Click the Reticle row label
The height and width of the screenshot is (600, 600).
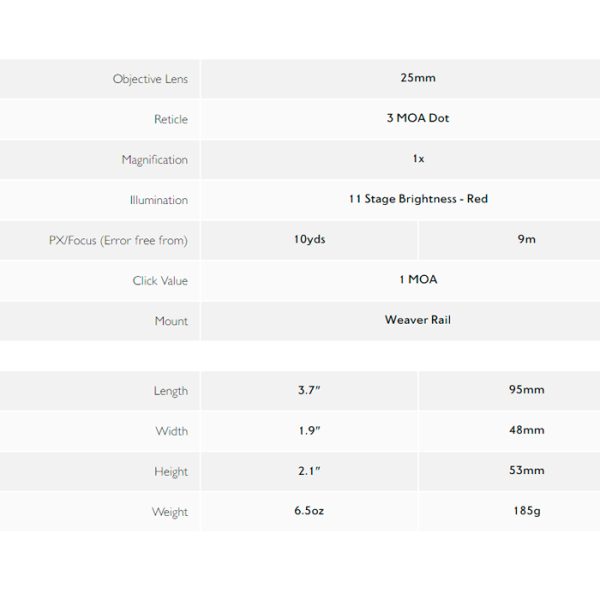[x=171, y=119]
